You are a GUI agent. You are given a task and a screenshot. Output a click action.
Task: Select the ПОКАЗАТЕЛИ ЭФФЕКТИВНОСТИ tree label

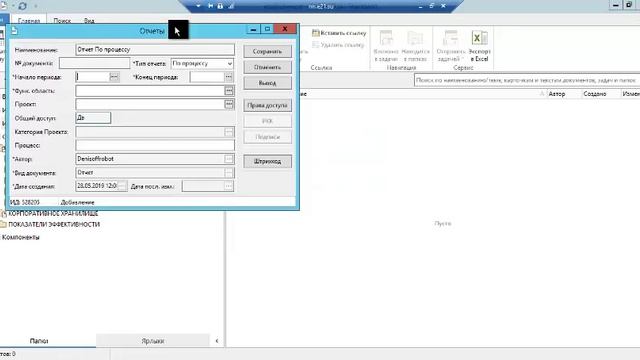54,224
